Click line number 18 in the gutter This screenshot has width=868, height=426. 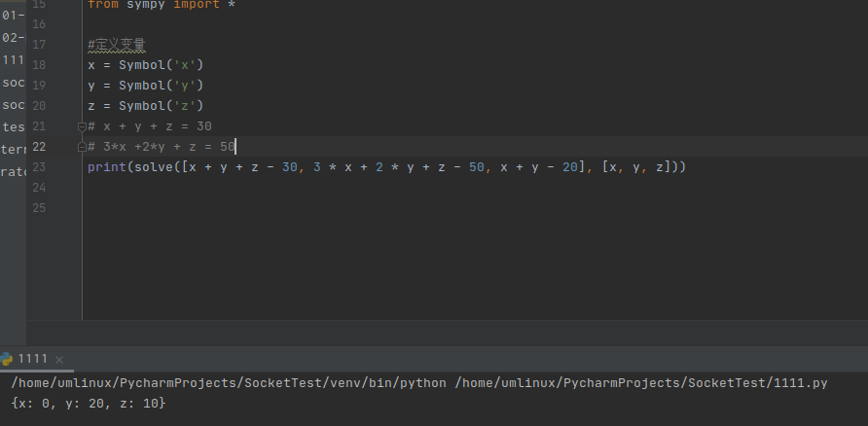click(39, 65)
